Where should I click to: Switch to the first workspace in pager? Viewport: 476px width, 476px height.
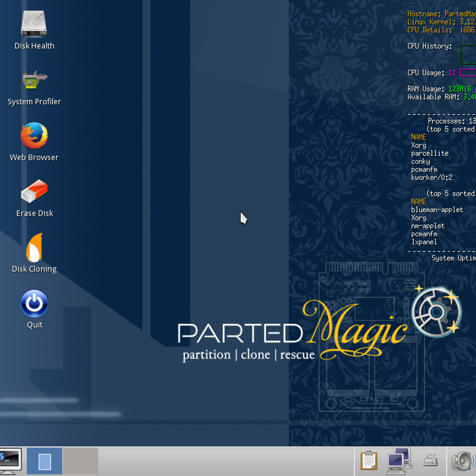[44, 461]
